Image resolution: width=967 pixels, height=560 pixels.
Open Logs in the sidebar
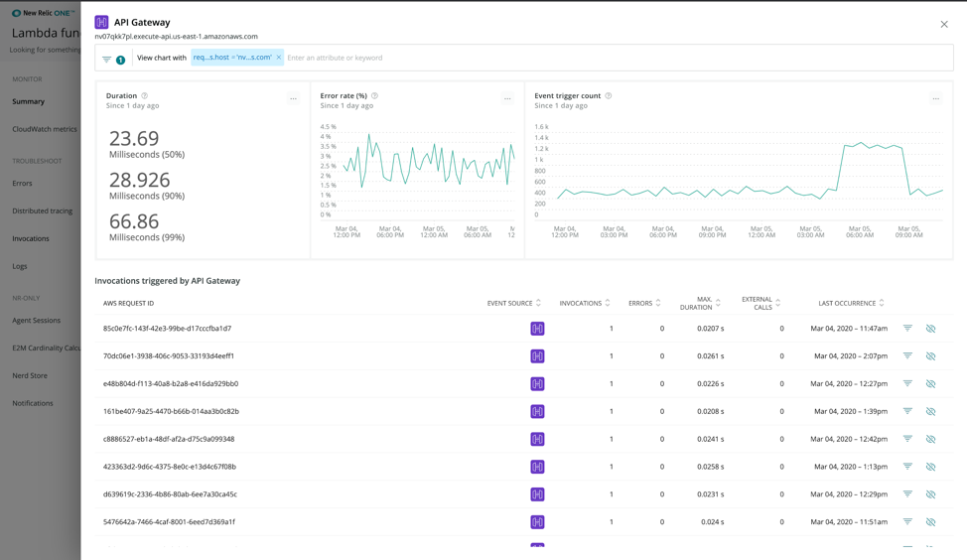pos(20,266)
